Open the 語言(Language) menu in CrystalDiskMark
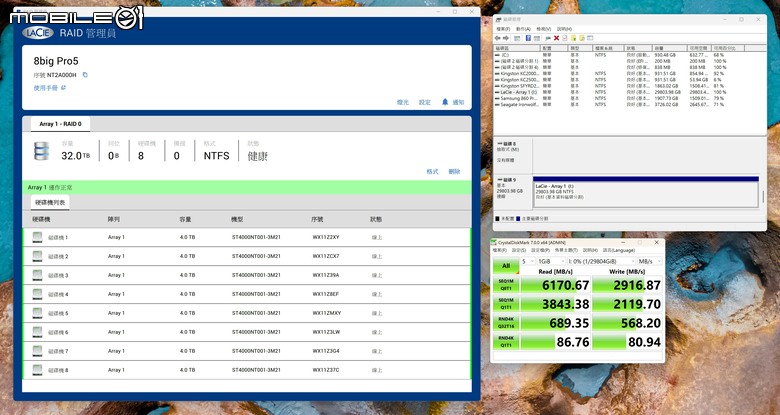 click(618, 250)
